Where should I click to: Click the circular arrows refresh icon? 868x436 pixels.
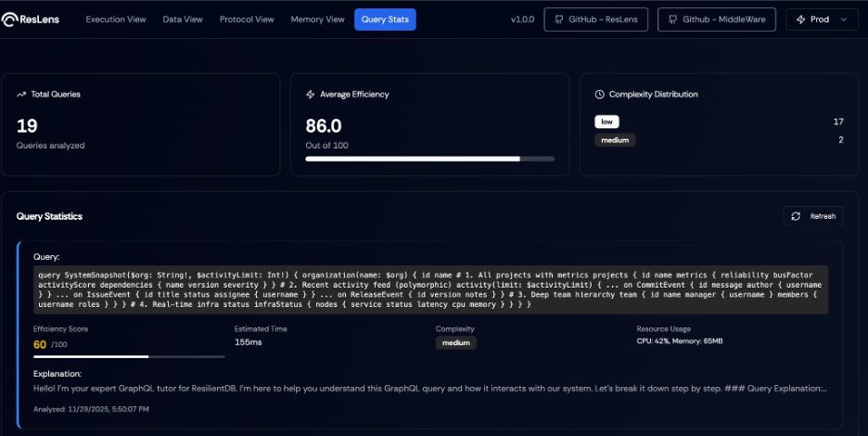coord(796,216)
